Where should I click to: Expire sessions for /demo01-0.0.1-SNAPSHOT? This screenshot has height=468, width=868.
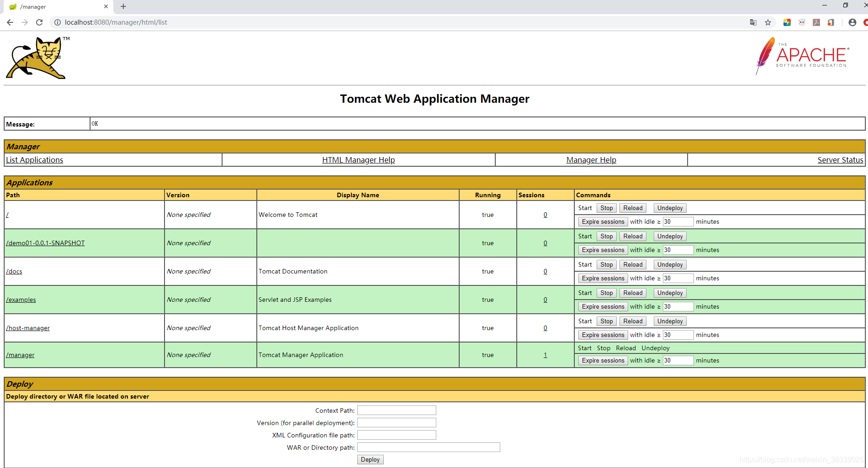pos(603,250)
